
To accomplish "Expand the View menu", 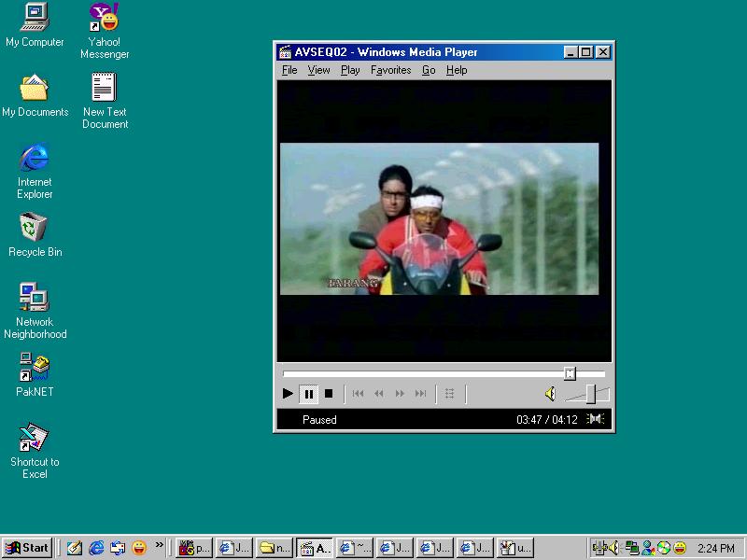I will 318,70.
